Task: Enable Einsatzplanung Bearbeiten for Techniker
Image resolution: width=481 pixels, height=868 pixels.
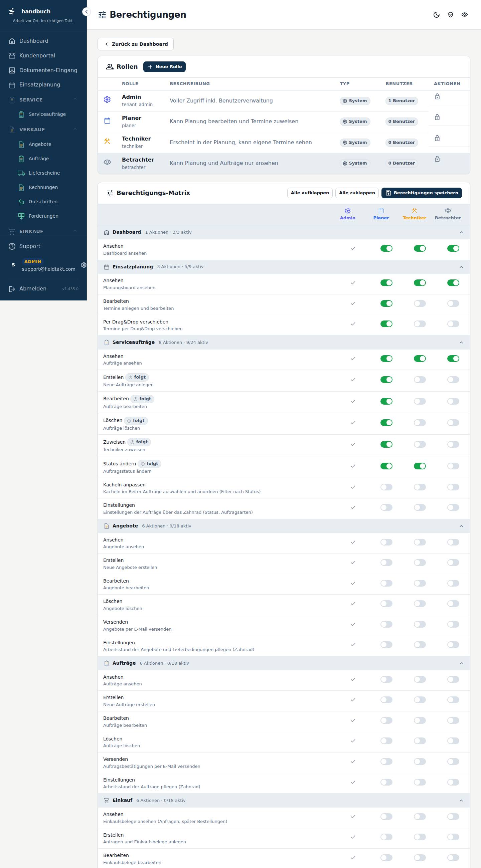Action: pyautogui.click(x=420, y=303)
